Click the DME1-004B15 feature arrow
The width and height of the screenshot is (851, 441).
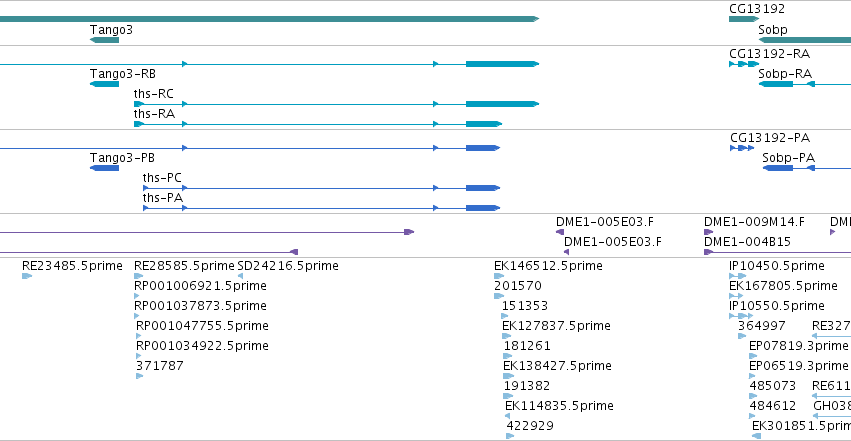coord(708,252)
